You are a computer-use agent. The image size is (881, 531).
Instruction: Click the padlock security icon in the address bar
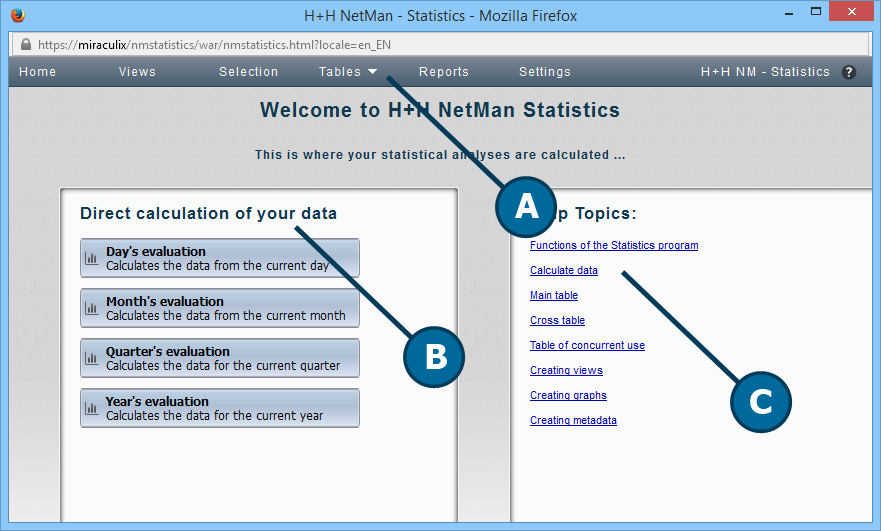point(26,44)
